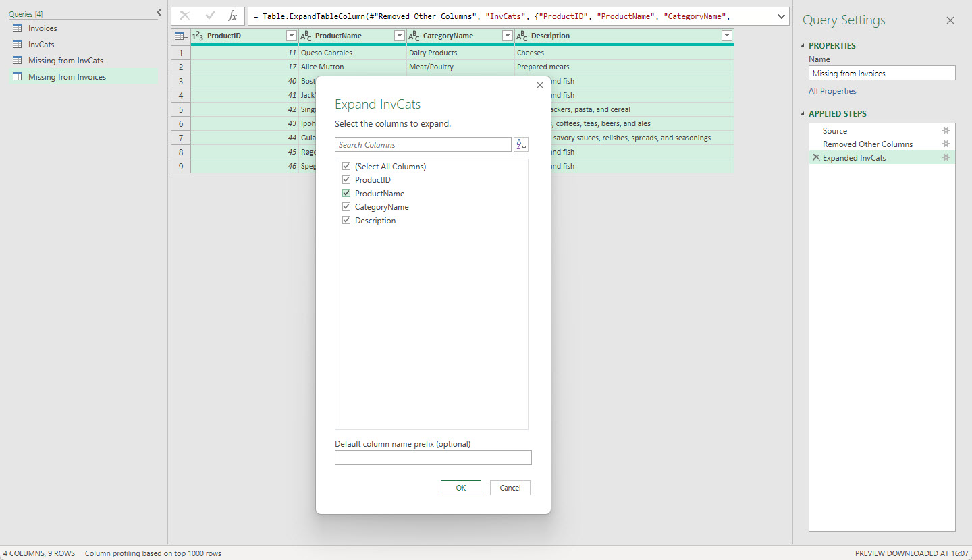Expand the formula bar with chevron
The width and height of the screenshot is (972, 560).
coord(781,16)
